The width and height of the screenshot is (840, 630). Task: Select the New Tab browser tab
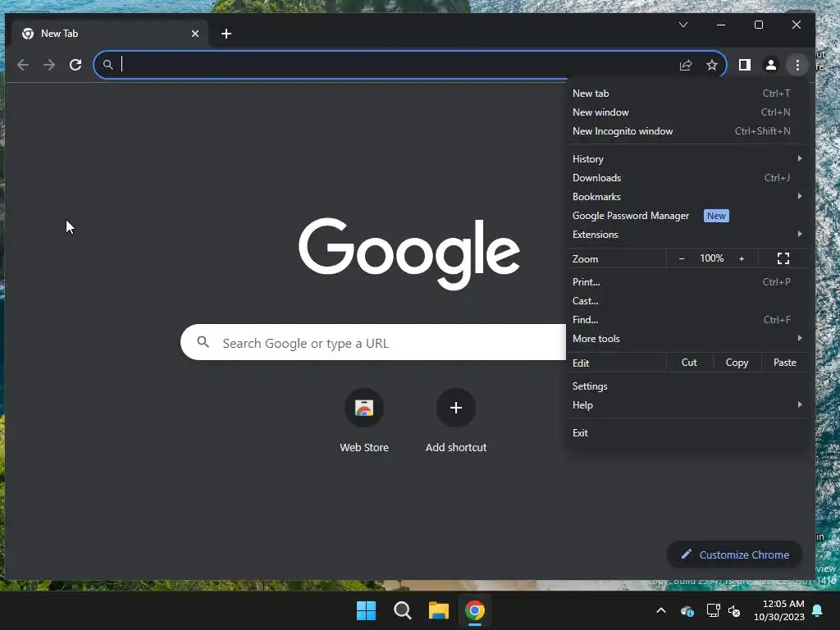[x=110, y=34]
